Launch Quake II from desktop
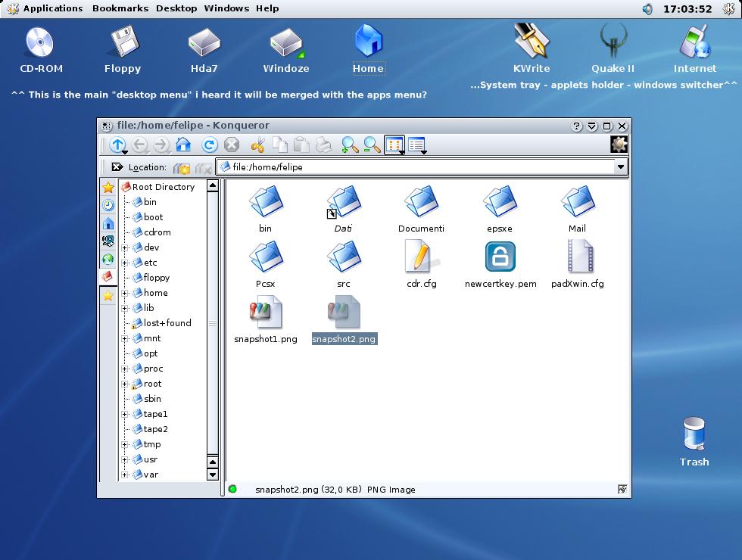 pos(613,48)
